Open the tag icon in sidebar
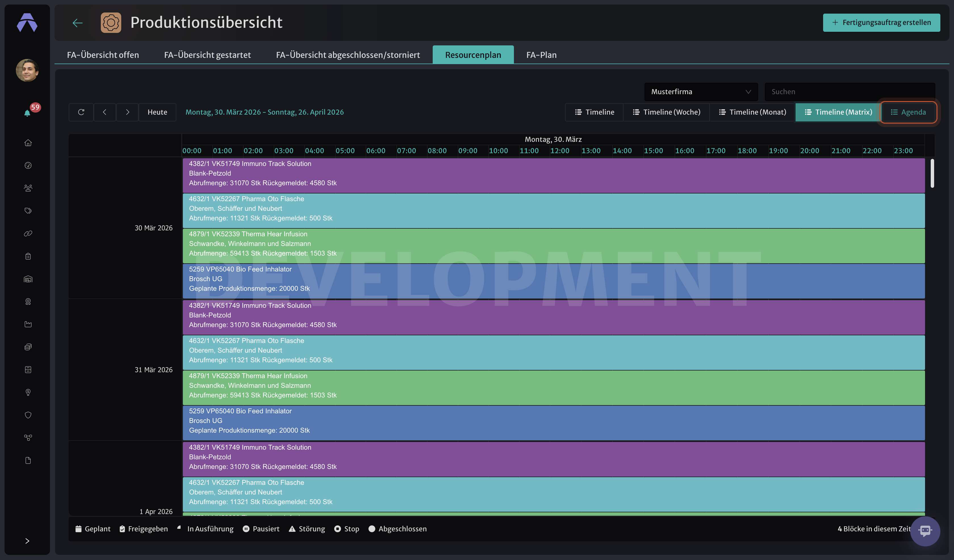The height and width of the screenshot is (560, 954). (28, 211)
